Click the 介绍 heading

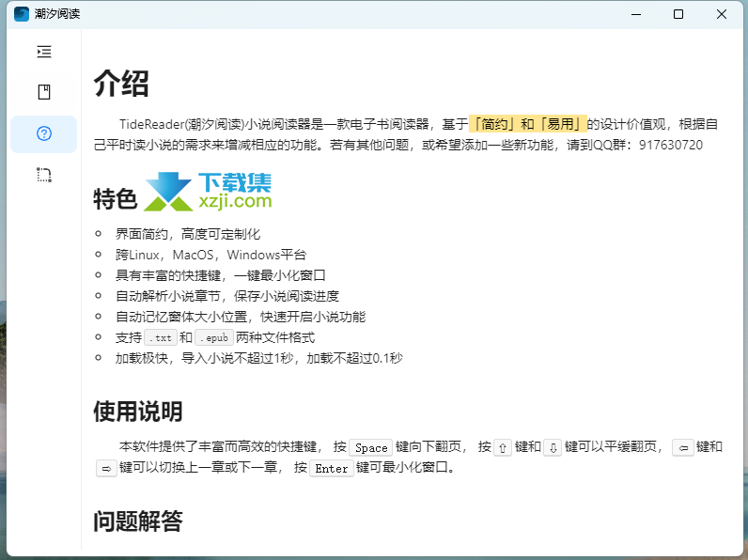coord(121,83)
